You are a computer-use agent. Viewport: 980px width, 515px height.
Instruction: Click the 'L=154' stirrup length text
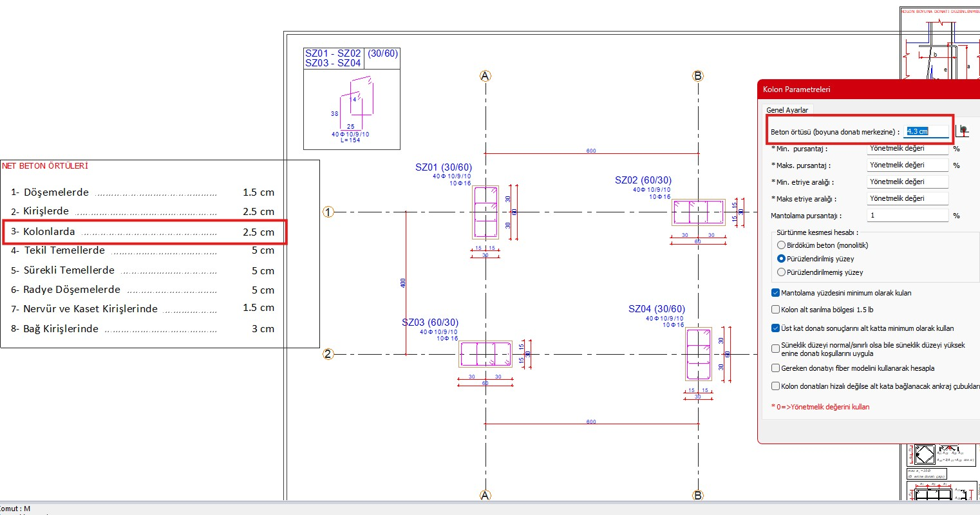click(x=350, y=140)
